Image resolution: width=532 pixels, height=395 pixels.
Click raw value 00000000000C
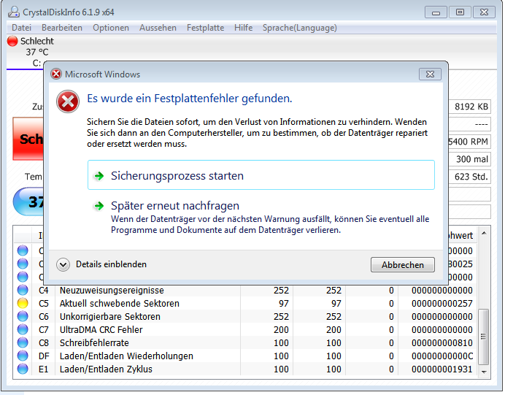click(x=442, y=356)
